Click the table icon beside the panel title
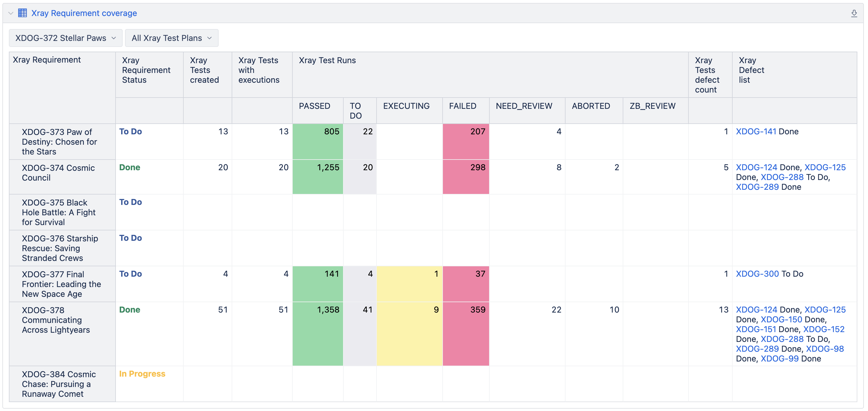Screen dimensions: 868x411 coord(22,13)
